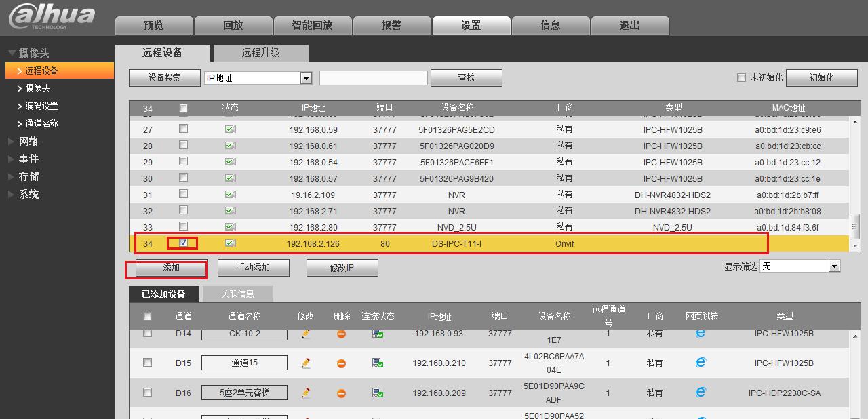
Task: Click the 手动添加 button
Action: (x=252, y=267)
